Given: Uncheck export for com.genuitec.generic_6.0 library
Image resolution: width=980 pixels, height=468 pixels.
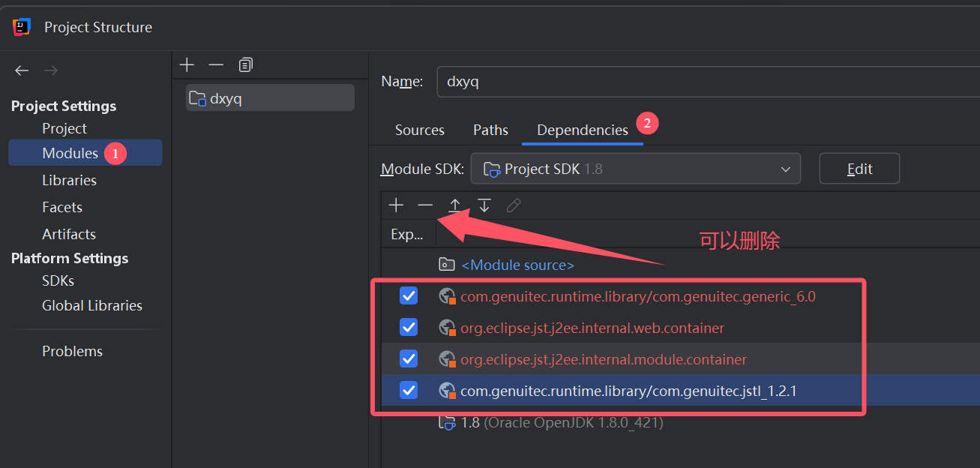Looking at the screenshot, I should point(409,296).
